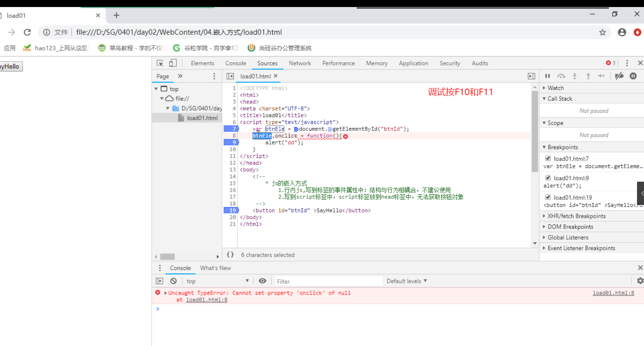Uncheck the load01.html:7 breakpoint
Screen dimensions: 644x346
pyautogui.click(x=548, y=159)
